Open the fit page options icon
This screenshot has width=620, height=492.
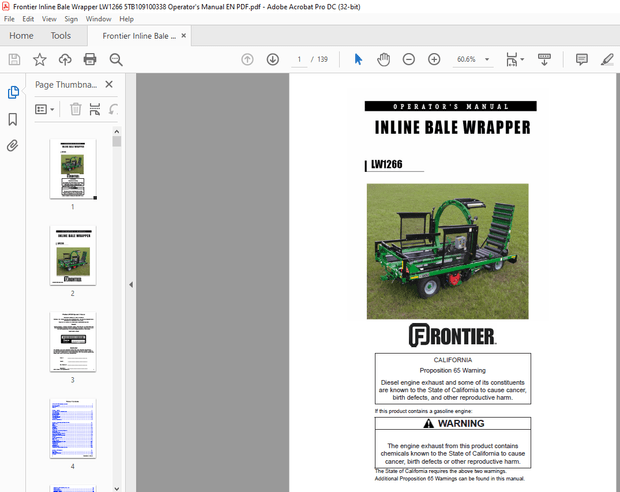[x=512, y=60]
